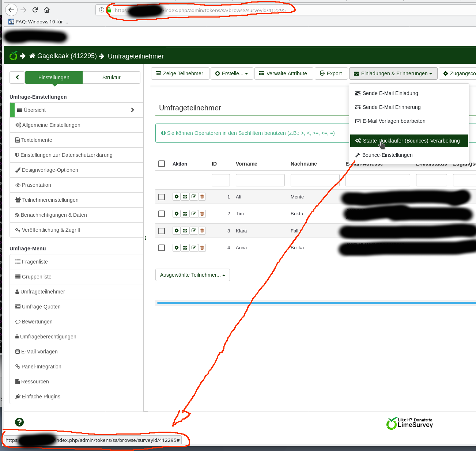Expand the Übersicht entry using its arrow
The image size is (476, 451).
(132, 110)
